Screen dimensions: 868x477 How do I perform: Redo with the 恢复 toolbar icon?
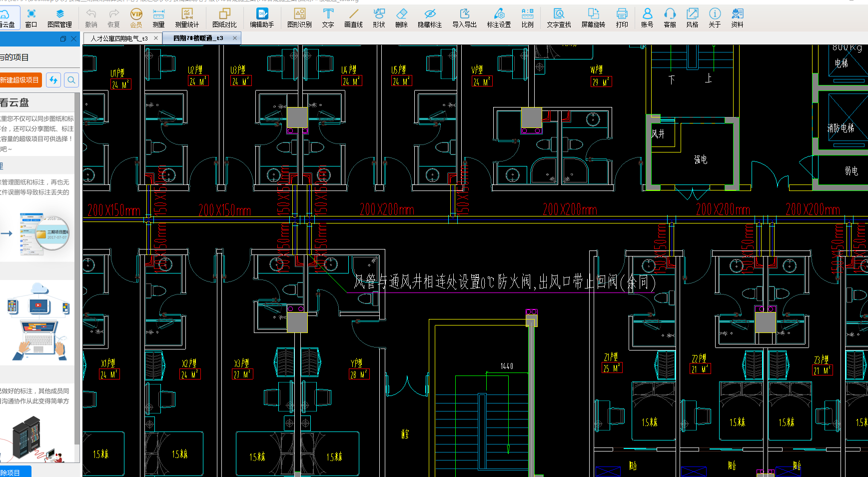point(113,17)
